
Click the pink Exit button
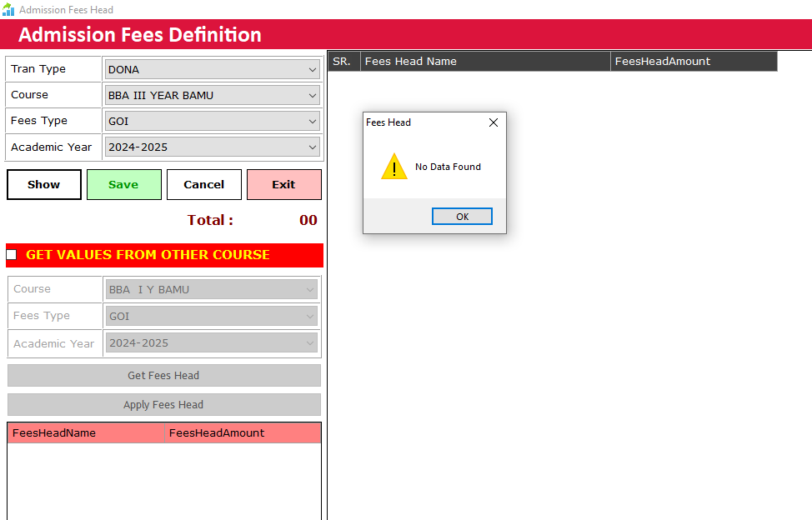(x=283, y=185)
